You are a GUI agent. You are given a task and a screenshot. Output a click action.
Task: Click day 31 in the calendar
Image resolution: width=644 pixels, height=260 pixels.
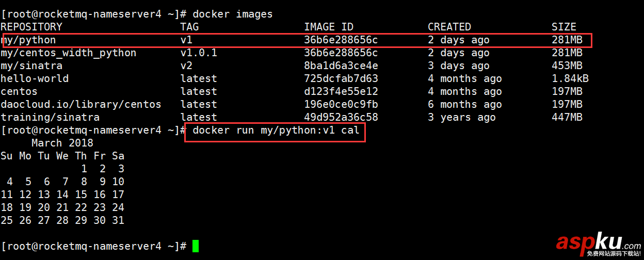118,220
